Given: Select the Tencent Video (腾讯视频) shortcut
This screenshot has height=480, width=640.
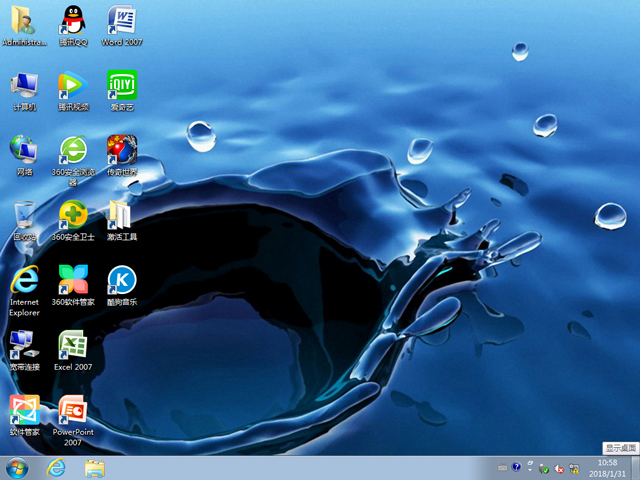Looking at the screenshot, I should point(72,85).
